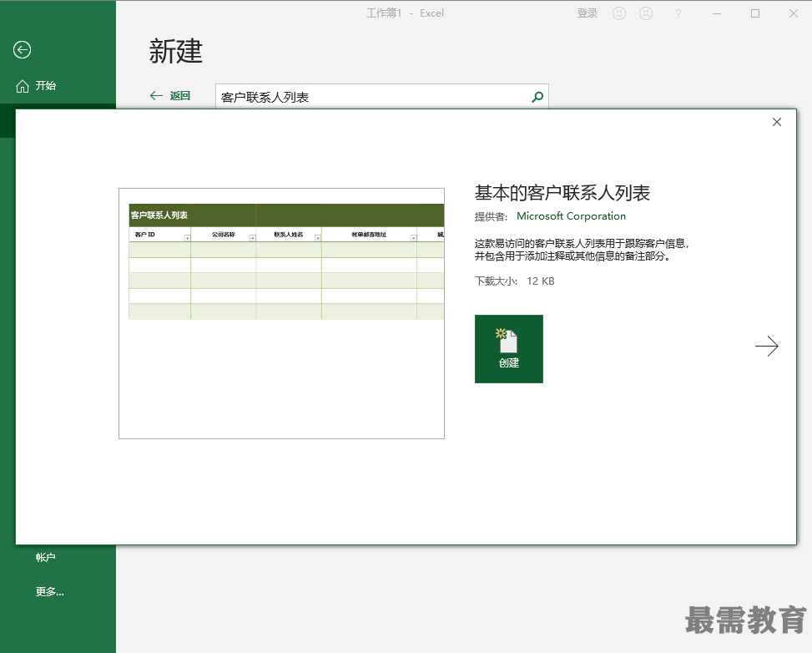Click the 客户 ID filter dropdown in preview
Viewport: 812px width, 653px height.
187,238
